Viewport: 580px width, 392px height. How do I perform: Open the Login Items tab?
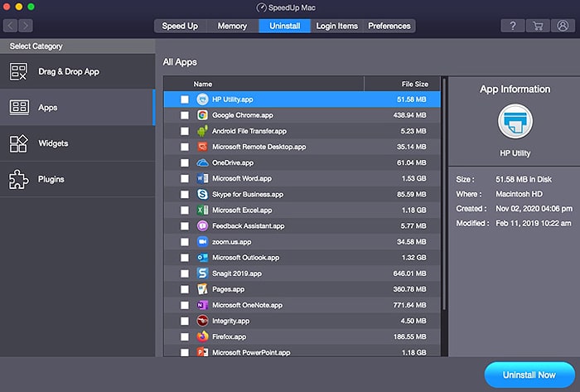(336, 26)
